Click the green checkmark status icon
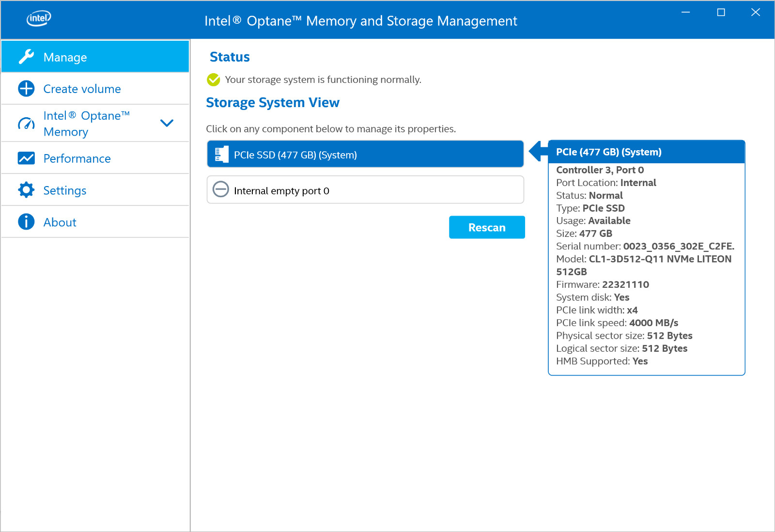Image resolution: width=775 pixels, height=532 pixels. click(x=214, y=79)
